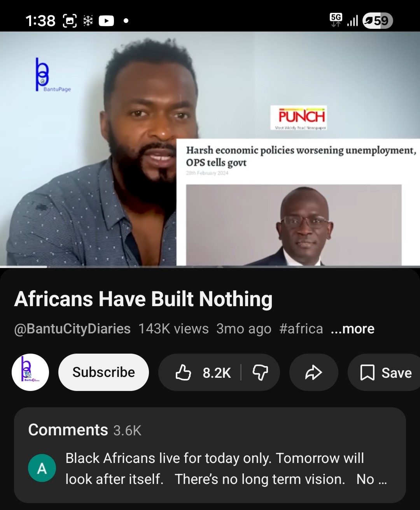The width and height of the screenshot is (420, 510).
Task: Open the #africa hashtag link
Action: click(301, 329)
